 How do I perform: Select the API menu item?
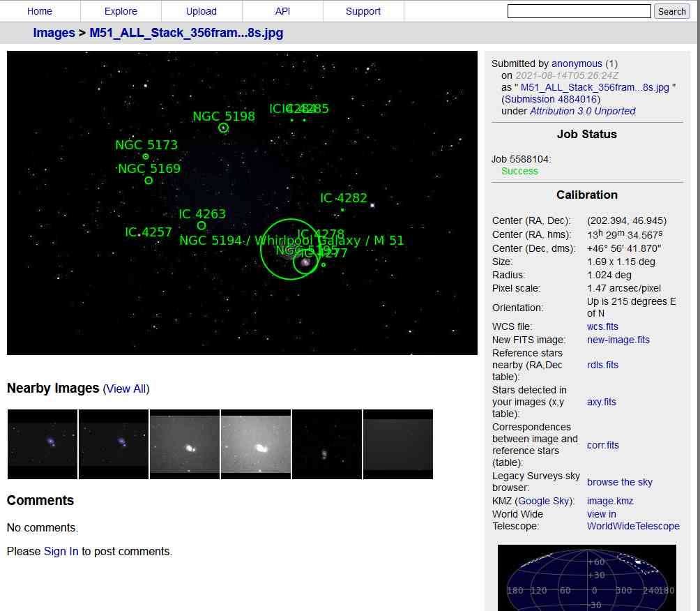tap(282, 11)
